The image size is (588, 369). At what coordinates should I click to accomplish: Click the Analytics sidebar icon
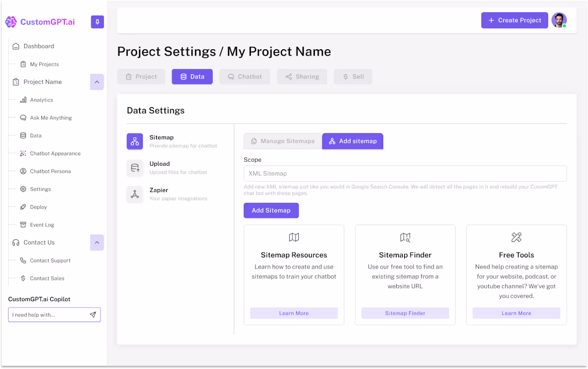click(22, 100)
